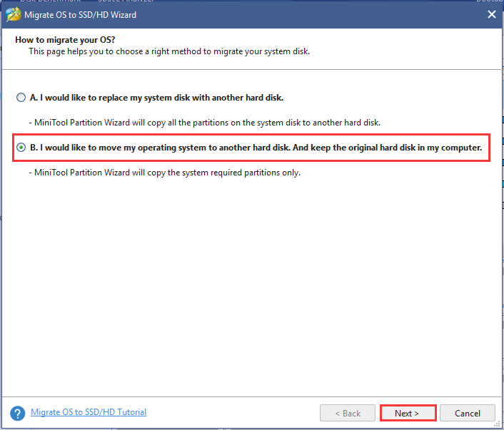
Task: Click the Cancel button
Action: click(x=468, y=413)
